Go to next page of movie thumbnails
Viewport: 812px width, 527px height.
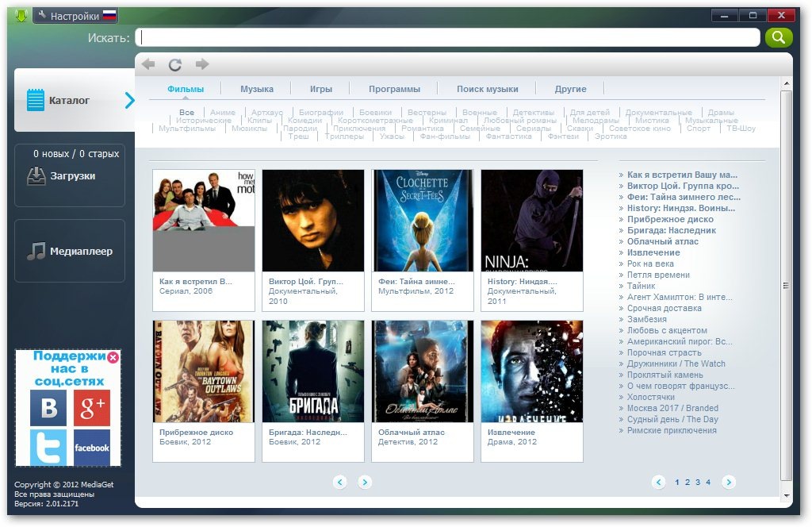[x=365, y=482]
